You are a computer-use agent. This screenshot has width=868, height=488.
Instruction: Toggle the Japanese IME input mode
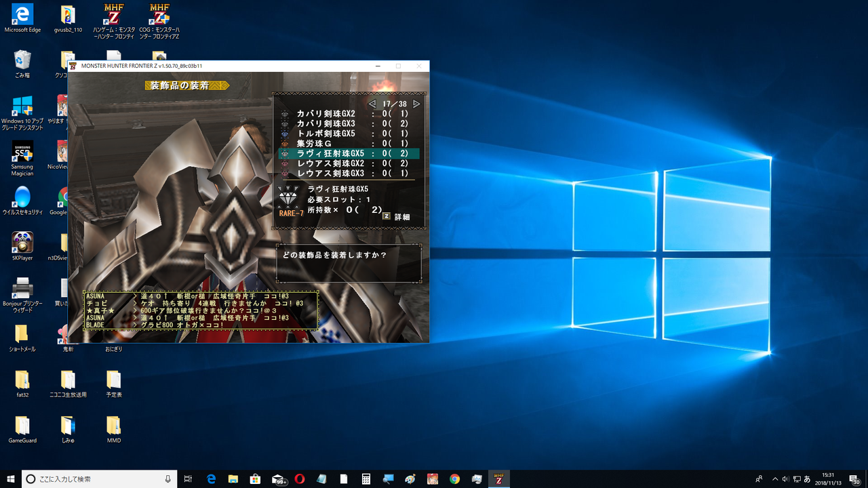tap(808, 479)
